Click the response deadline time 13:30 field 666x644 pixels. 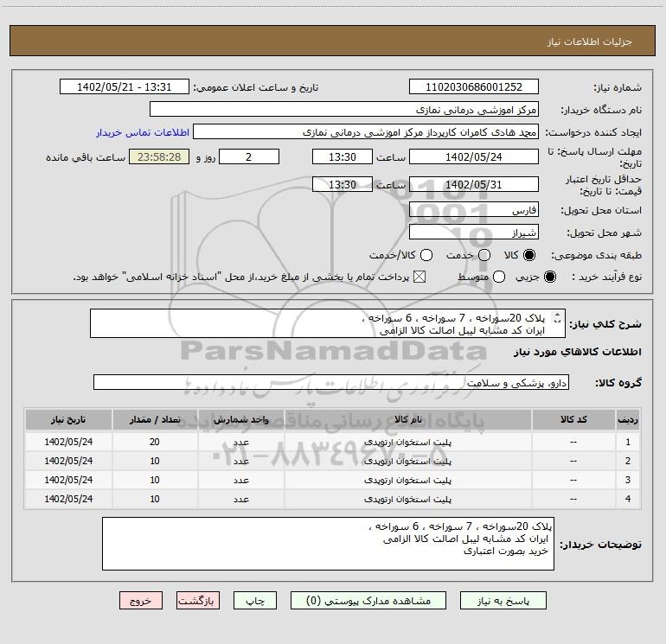coord(343,156)
